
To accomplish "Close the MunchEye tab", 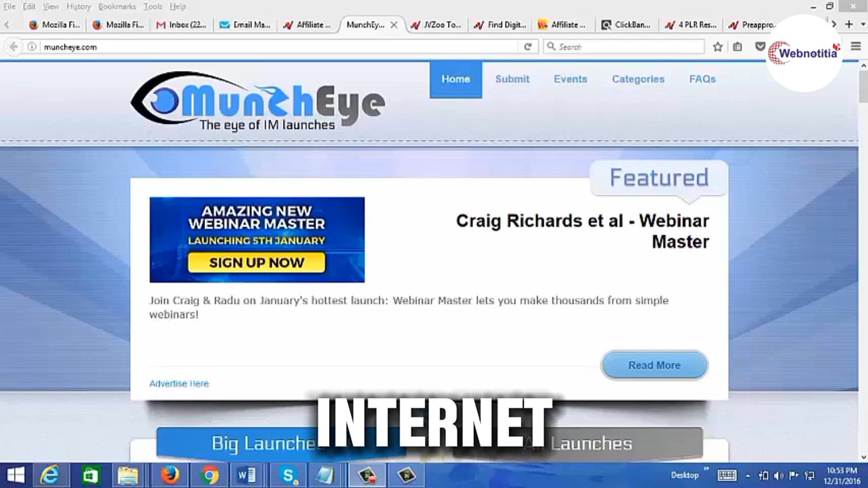I will 394,25.
